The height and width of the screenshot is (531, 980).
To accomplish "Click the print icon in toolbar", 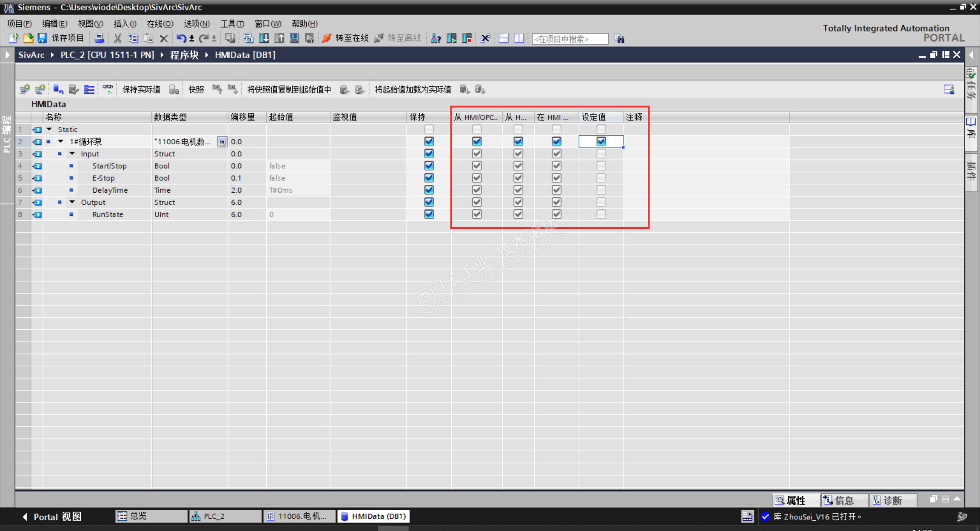I will (99, 38).
